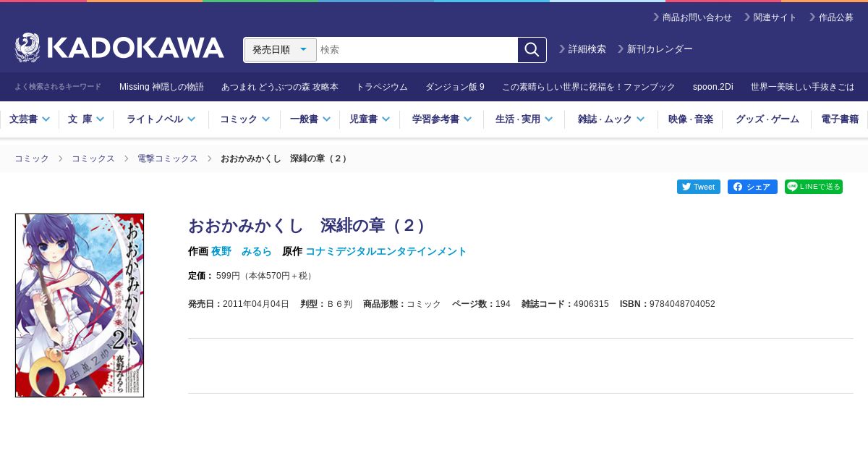
Task: Expand the 文芸書 menu
Action: pyautogui.click(x=30, y=119)
